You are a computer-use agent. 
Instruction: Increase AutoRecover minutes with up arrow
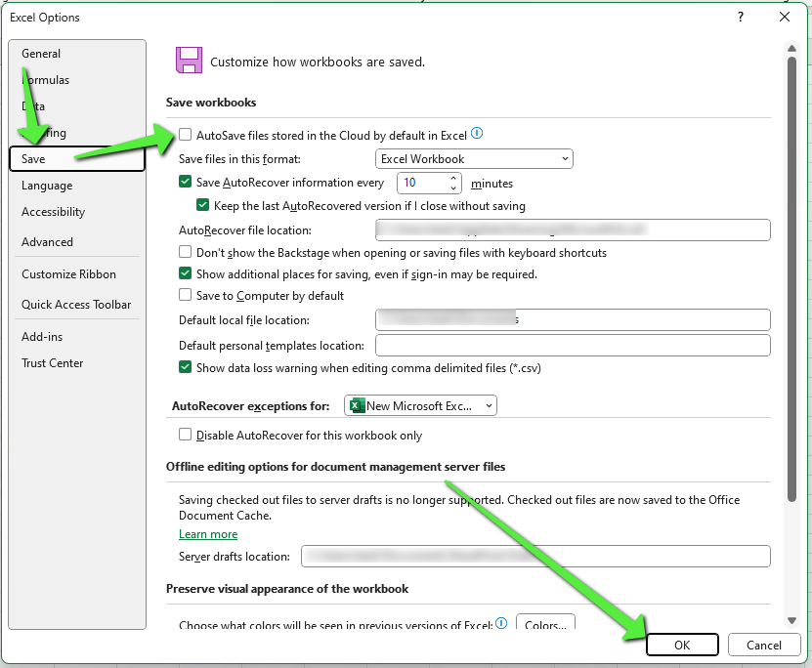[x=453, y=178]
